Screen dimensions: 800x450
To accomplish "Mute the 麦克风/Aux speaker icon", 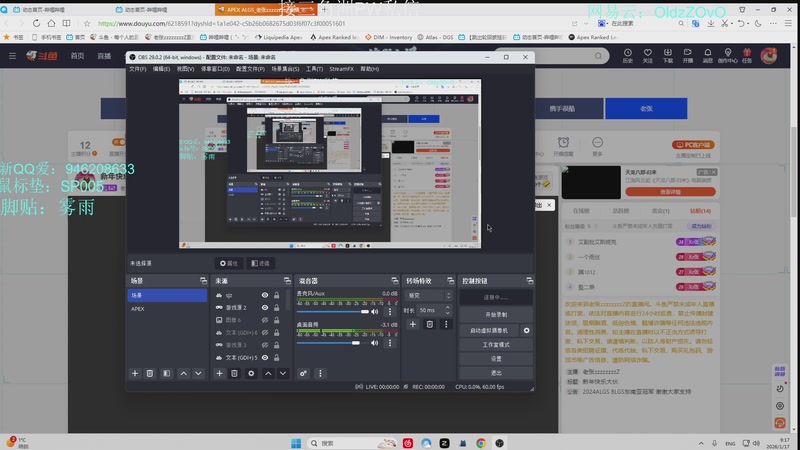I will pos(374,311).
